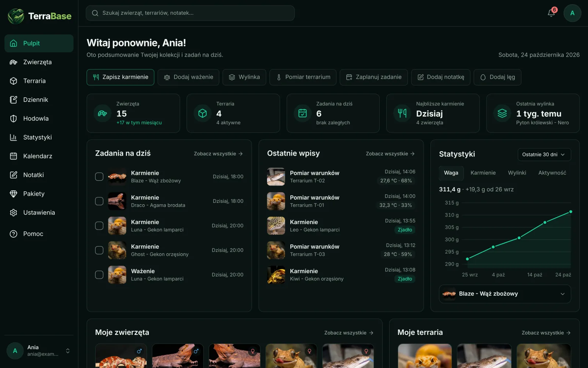Mark Luna Karmienie task as done

coord(99,226)
